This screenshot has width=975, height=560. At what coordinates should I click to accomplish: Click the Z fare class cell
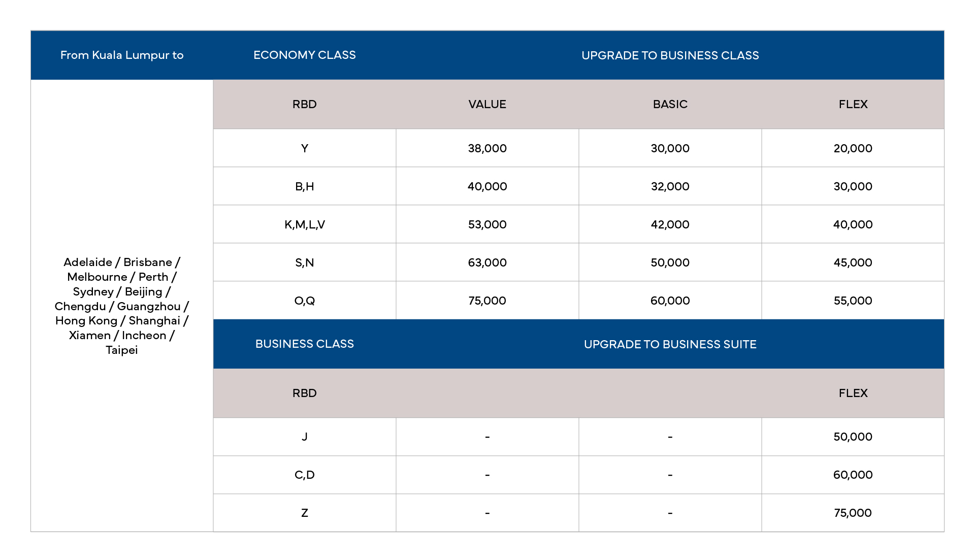304,513
